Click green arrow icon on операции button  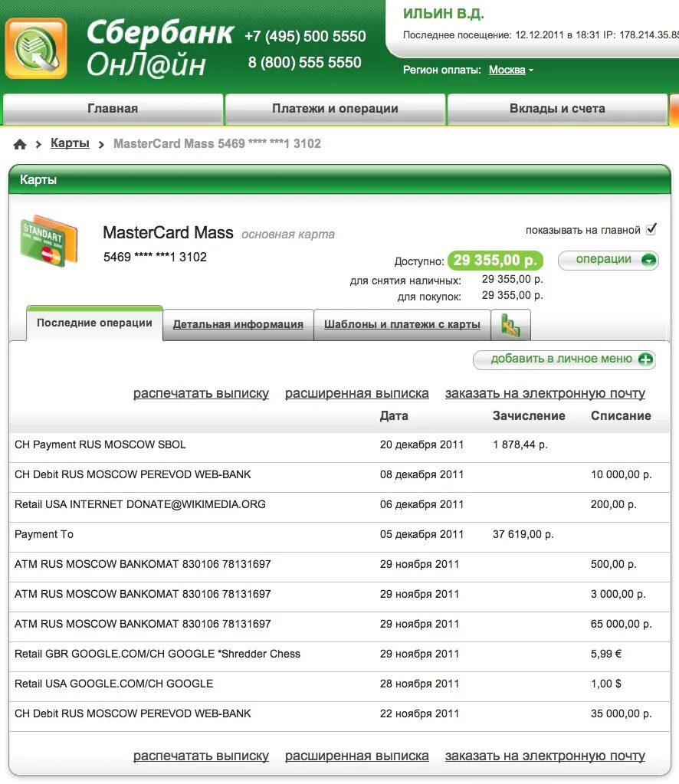click(648, 260)
